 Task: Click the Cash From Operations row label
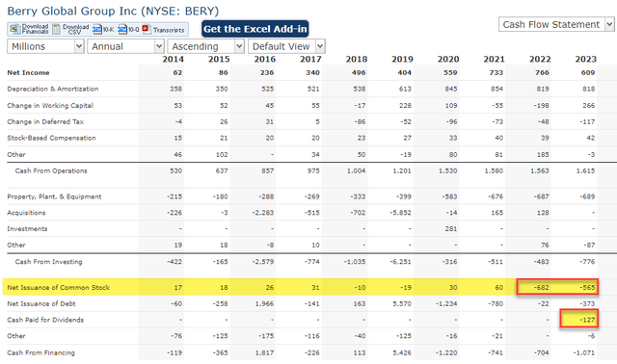tap(51, 170)
